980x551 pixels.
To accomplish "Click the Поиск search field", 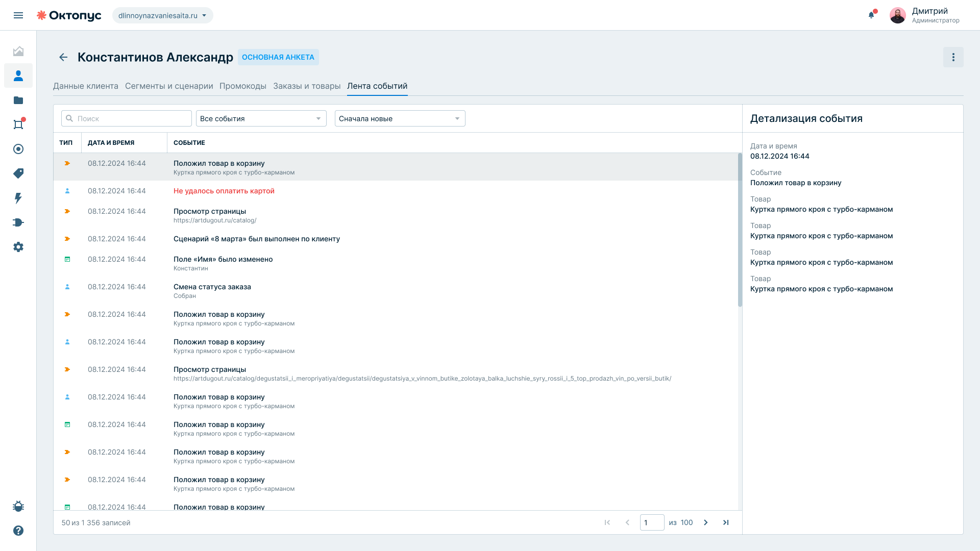I will (127, 118).
